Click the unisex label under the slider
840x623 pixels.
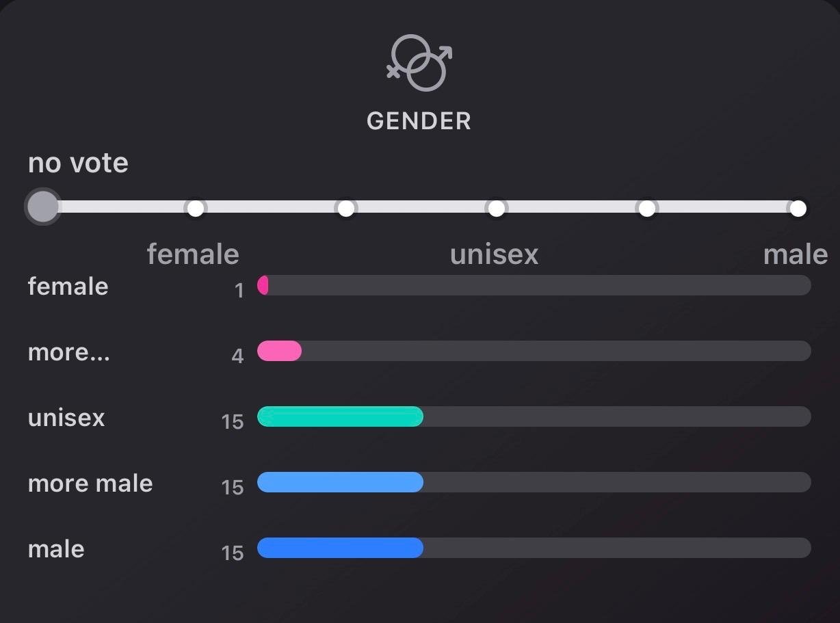pos(494,254)
